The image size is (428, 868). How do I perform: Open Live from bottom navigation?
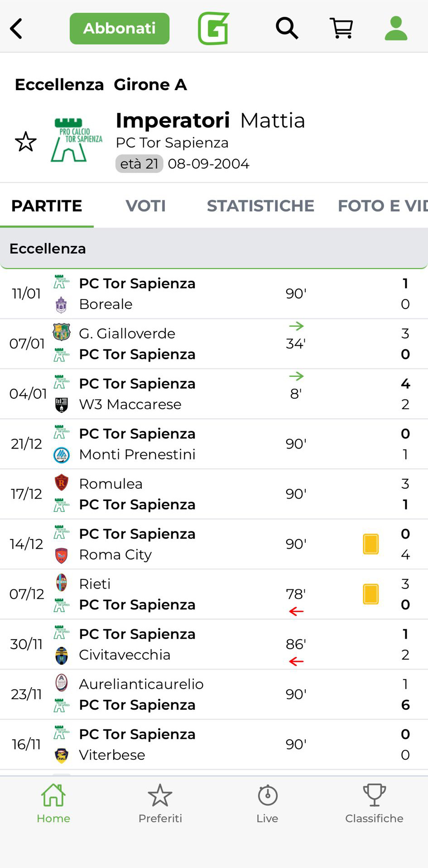pyautogui.click(x=267, y=804)
